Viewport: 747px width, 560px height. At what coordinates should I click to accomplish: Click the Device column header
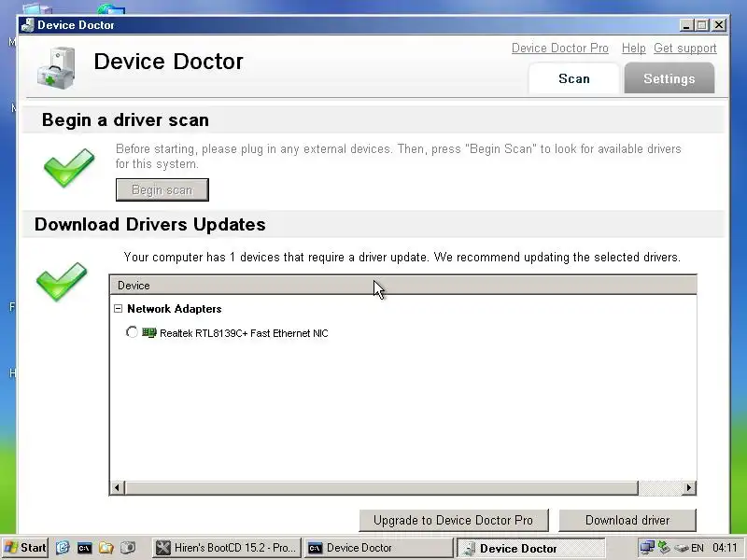point(403,286)
